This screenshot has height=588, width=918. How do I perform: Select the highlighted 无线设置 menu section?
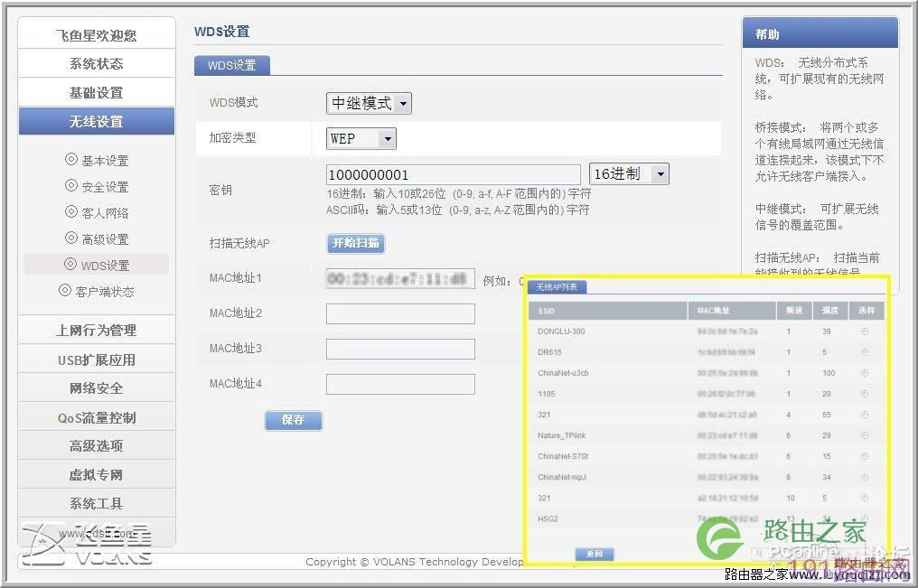point(97,121)
